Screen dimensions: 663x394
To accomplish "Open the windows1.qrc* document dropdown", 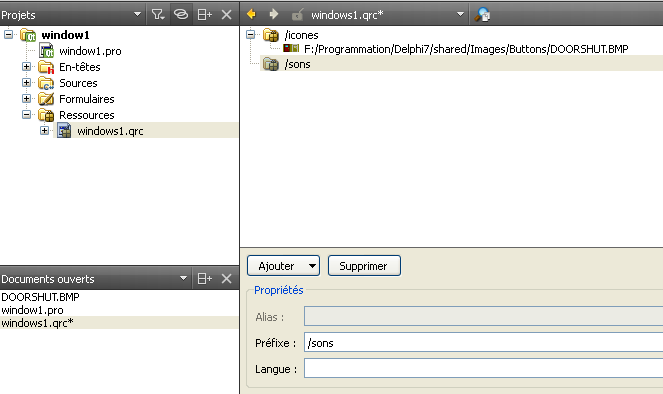I will pyautogui.click(x=460, y=14).
